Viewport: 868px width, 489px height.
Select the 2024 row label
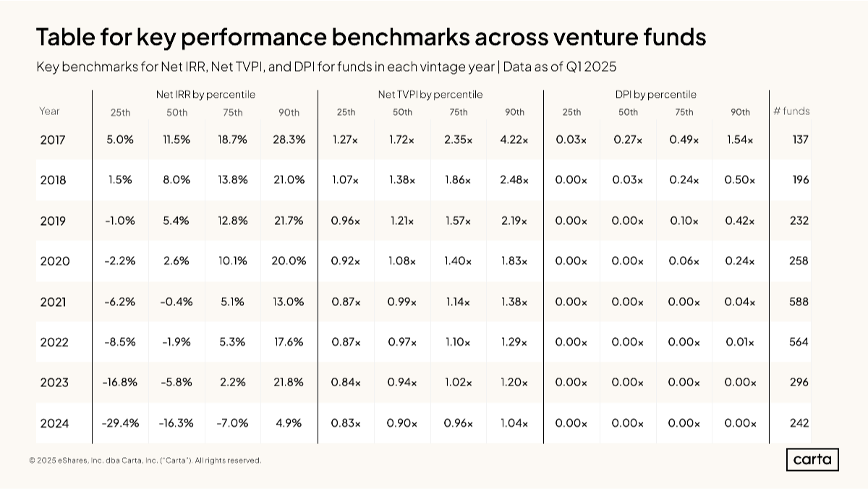click(54, 423)
